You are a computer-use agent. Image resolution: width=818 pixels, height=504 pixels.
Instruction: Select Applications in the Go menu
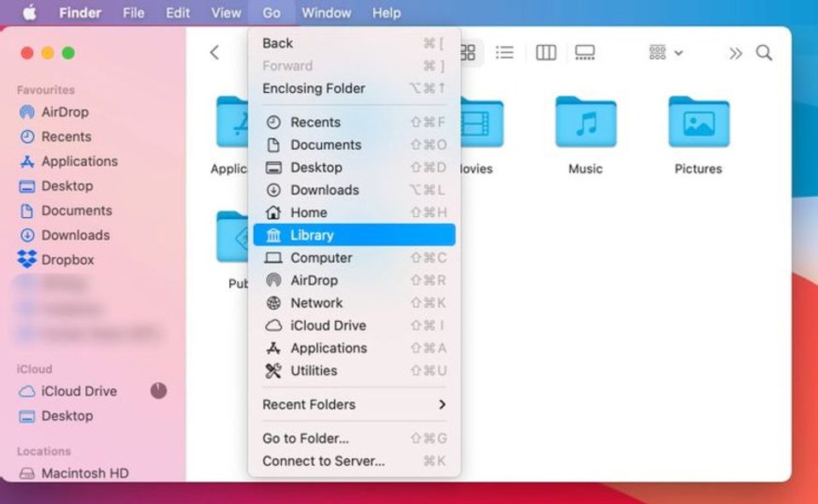click(x=354, y=348)
